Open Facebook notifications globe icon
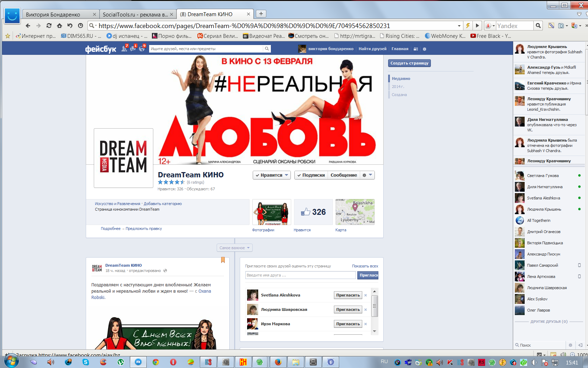The width and height of the screenshot is (588, 368). [142, 48]
